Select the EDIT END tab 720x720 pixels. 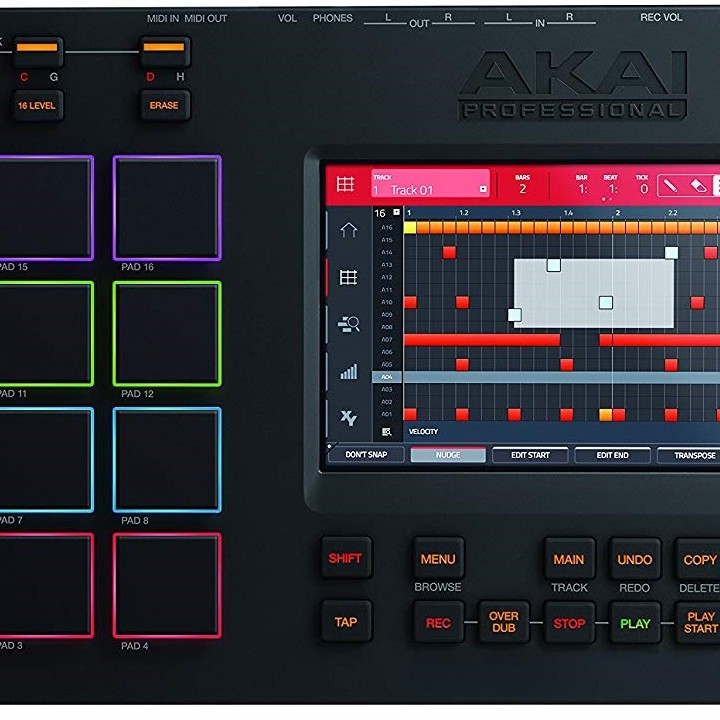613,455
